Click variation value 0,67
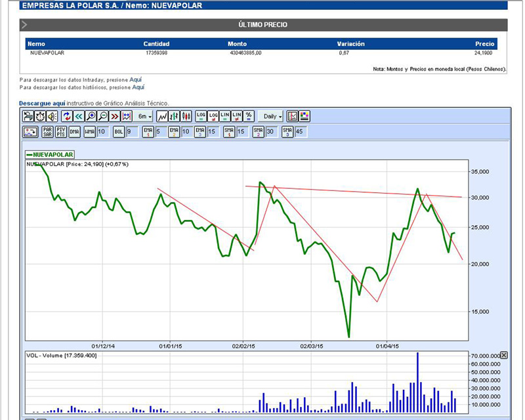The width and height of the screenshot is (525, 420). 344,53
